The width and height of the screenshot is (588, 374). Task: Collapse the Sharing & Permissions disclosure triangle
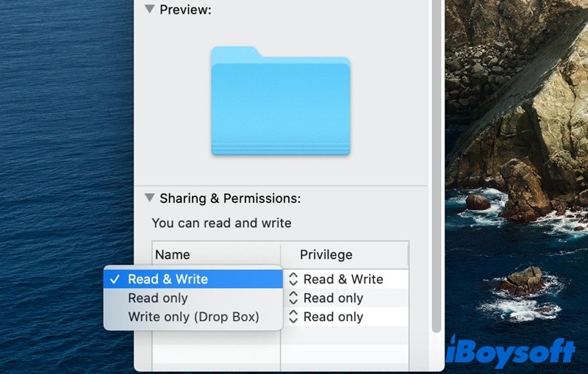[x=150, y=198]
